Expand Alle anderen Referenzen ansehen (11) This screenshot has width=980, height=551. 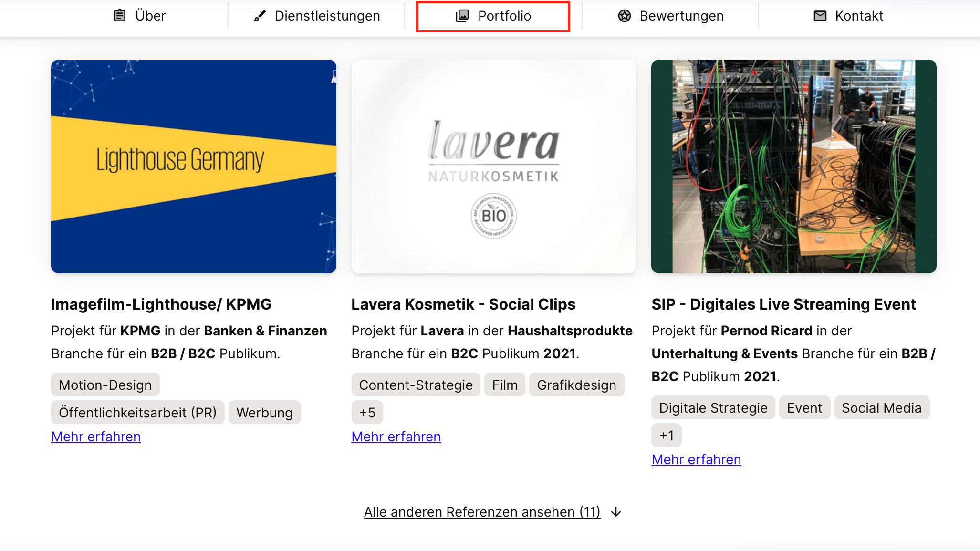pos(482,512)
